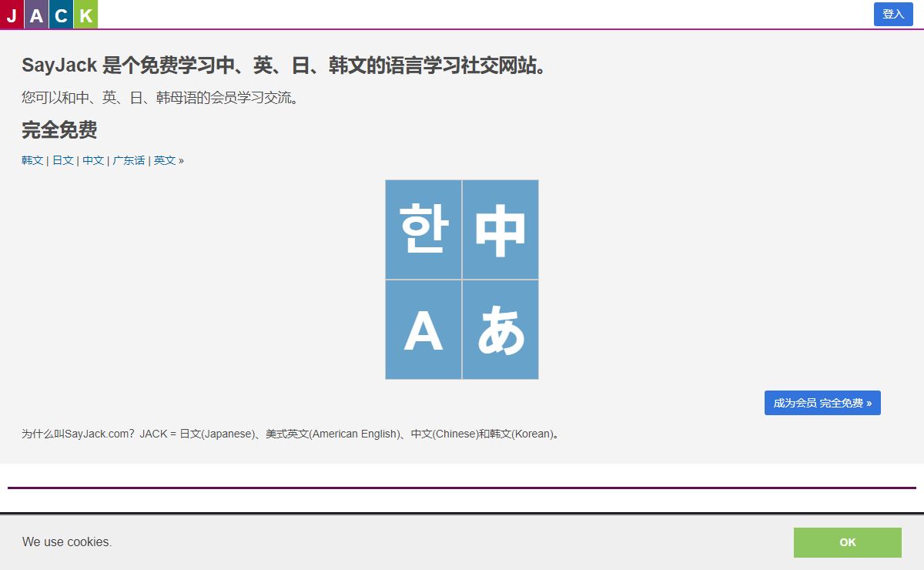Select the Chinese 中 tile
Viewport: 924px width, 570px height.
click(500, 230)
